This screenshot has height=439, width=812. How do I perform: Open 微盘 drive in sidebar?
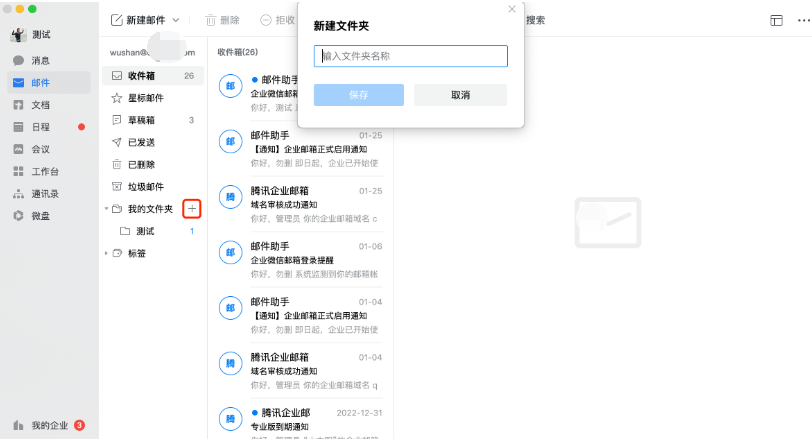coord(19,215)
